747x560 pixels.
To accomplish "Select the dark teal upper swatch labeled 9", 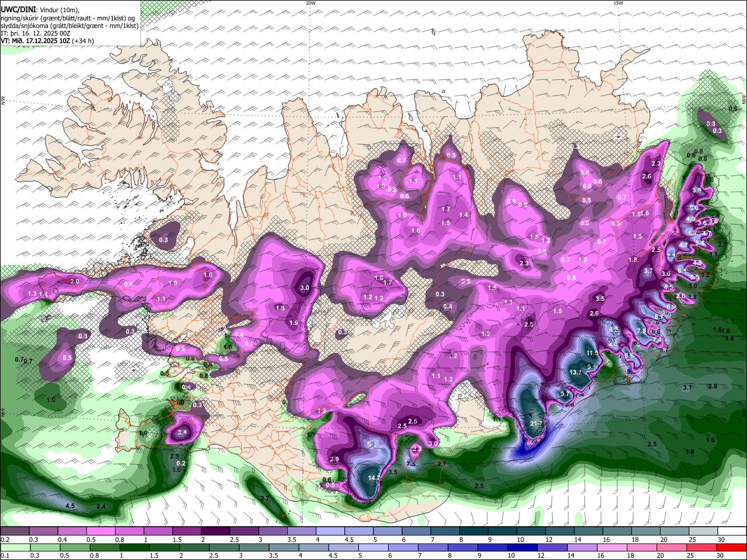I will 502,531.
